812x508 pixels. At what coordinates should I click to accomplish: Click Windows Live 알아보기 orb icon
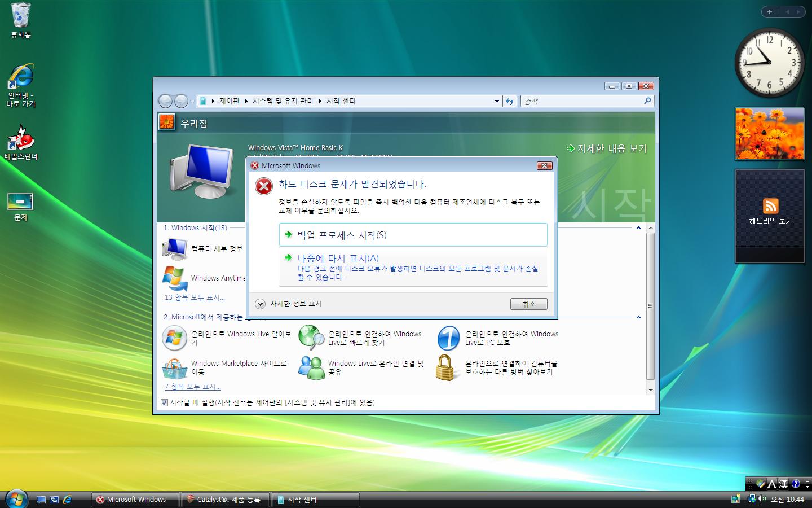pos(175,338)
